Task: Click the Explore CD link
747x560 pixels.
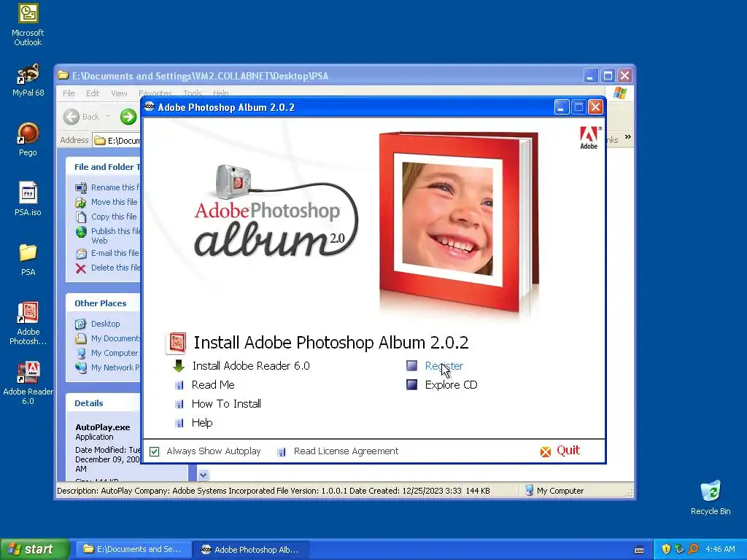Action: 451,385
